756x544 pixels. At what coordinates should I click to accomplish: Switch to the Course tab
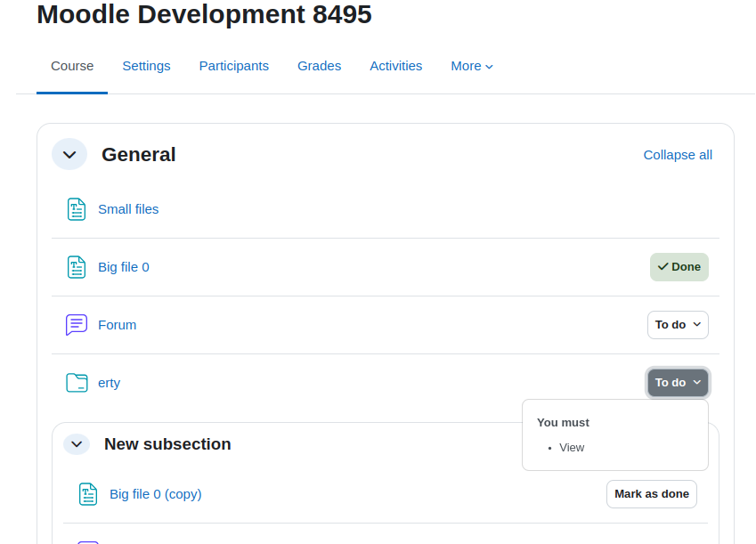pos(72,66)
